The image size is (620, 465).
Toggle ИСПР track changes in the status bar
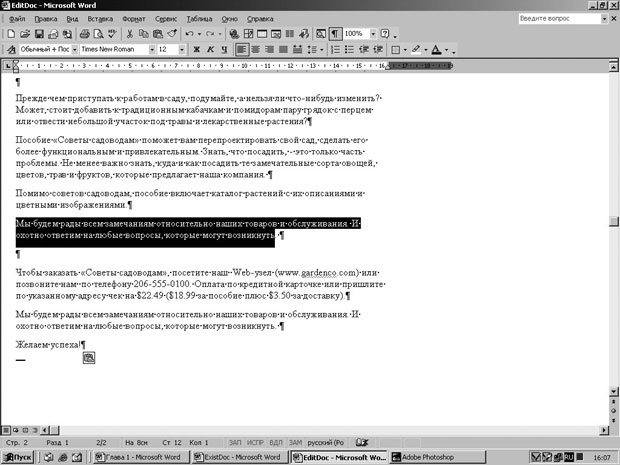pyautogui.click(x=255, y=442)
